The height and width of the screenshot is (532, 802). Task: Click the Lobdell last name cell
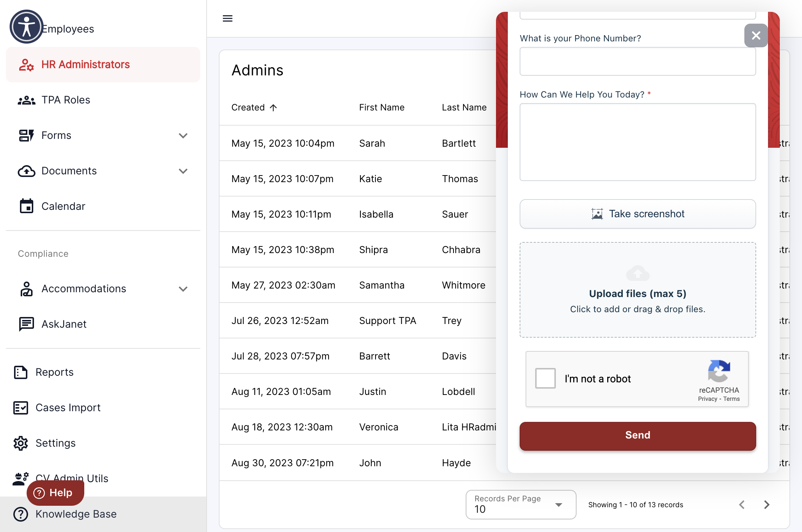(x=459, y=392)
